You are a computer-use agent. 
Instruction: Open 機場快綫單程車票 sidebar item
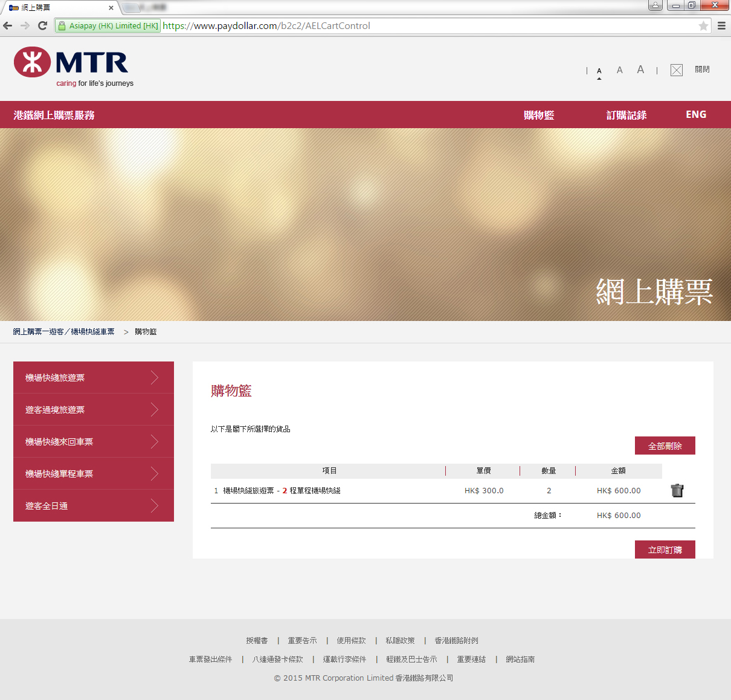94,473
